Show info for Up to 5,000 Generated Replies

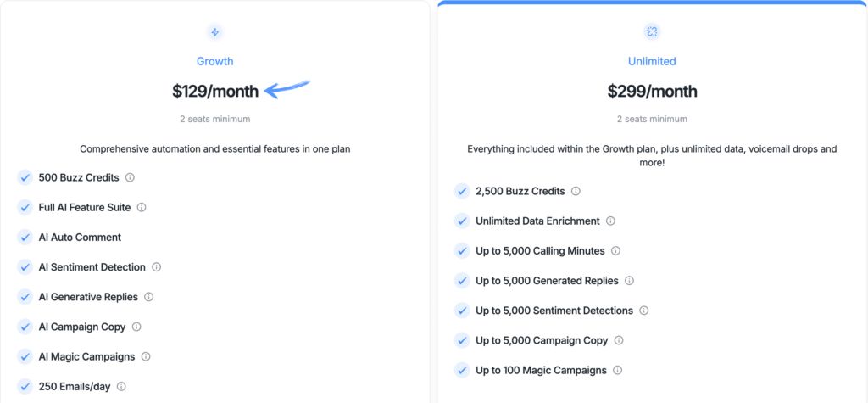pyautogui.click(x=630, y=281)
